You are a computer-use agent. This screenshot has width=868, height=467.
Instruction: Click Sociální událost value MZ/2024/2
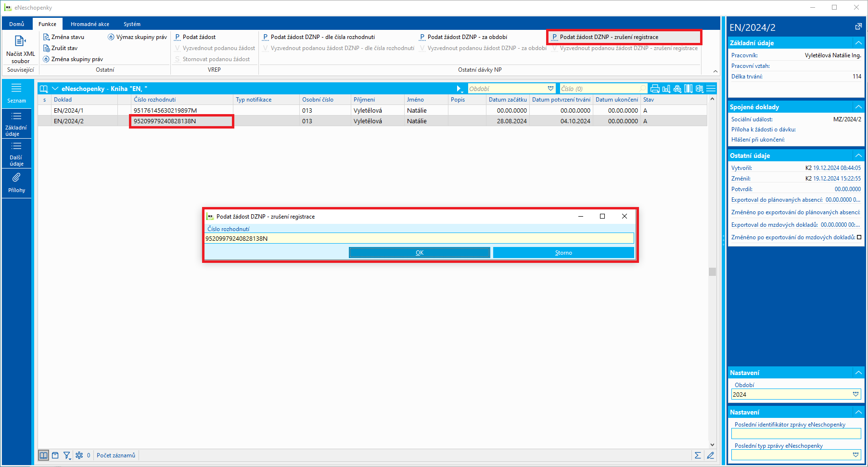point(847,119)
